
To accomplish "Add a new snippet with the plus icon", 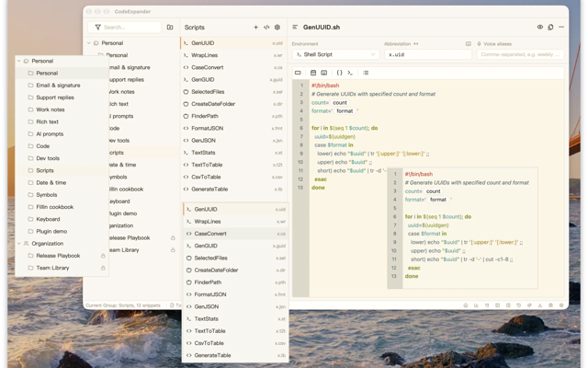I will point(255,27).
